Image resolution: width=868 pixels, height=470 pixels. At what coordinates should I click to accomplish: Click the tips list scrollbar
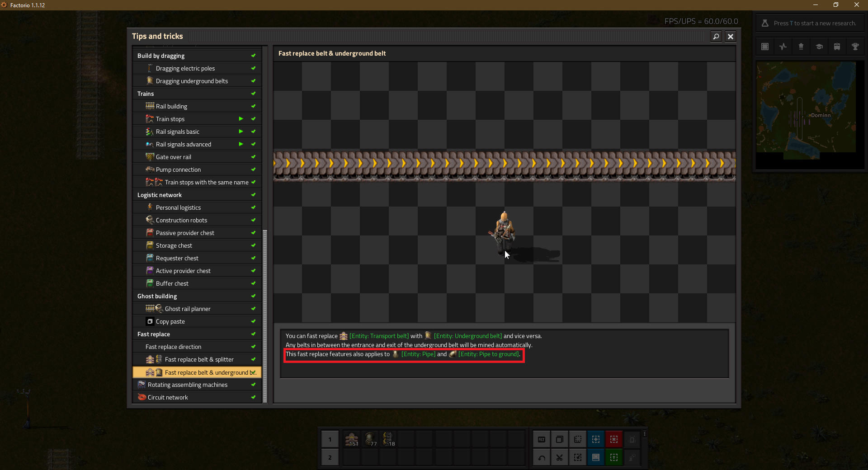coord(265,316)
